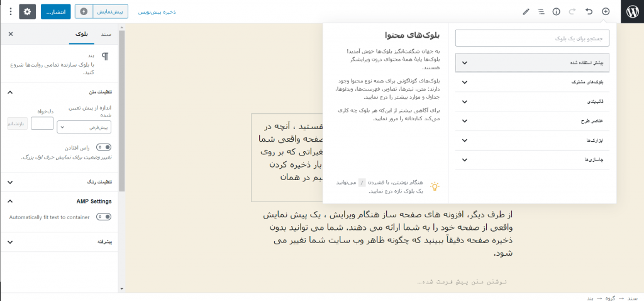Expand the عناصر طرح block category
The height and width of the screenshot is (301, 644).
coord(532,121)
